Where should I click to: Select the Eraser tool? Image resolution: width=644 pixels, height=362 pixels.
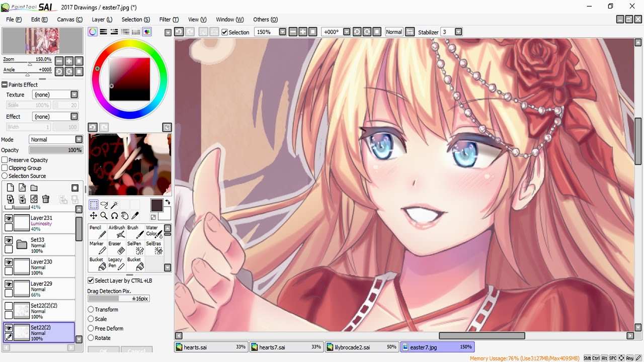tap(117, 248)
